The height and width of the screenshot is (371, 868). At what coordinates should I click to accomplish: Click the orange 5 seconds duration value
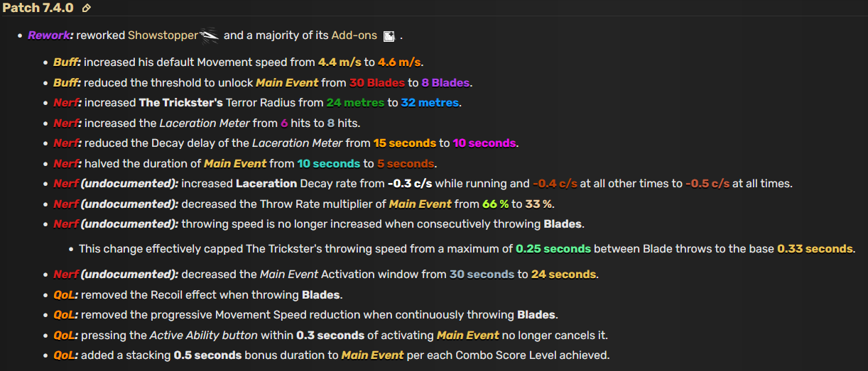point(406,163)
